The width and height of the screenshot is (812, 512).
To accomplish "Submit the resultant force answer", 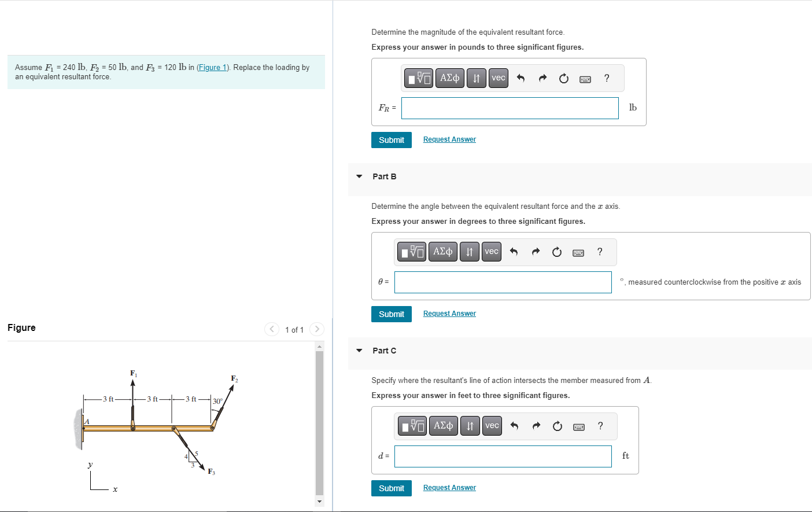I will (x=391, y=140).
